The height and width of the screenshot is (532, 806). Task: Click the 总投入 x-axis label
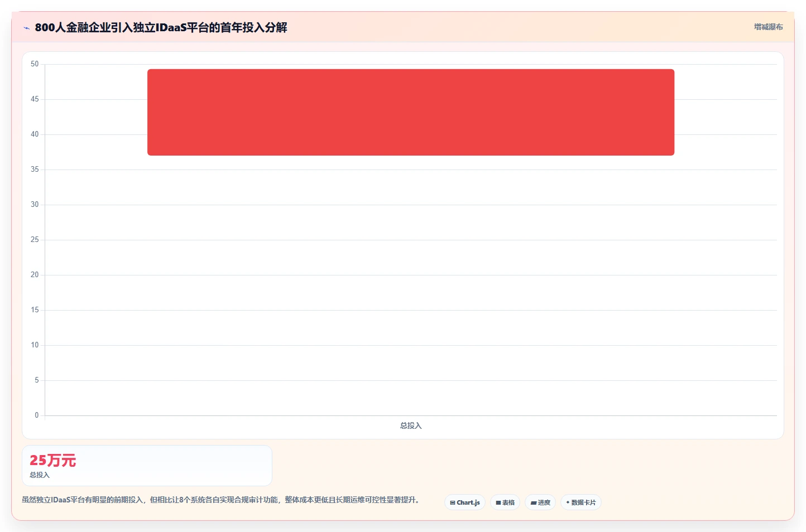click(x=411, y=425)
